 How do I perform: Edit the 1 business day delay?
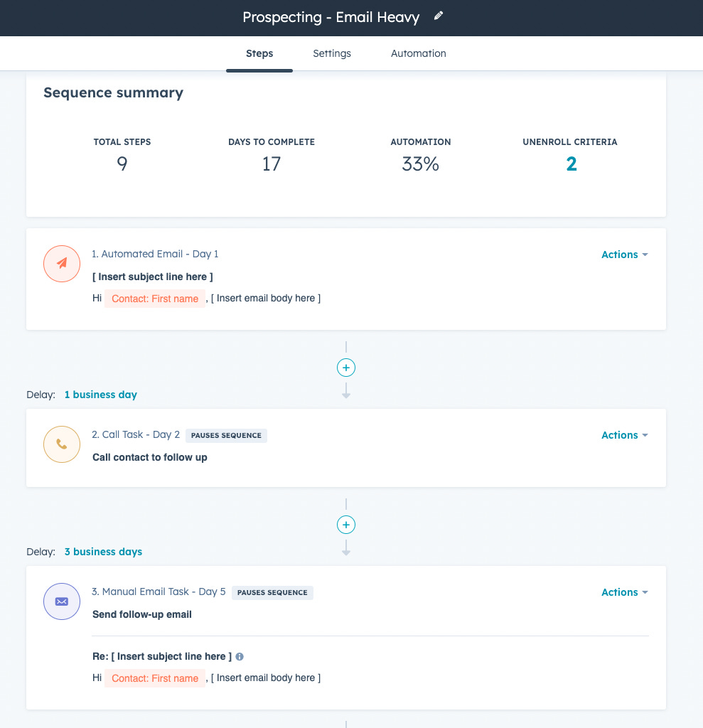pos(100,394)
